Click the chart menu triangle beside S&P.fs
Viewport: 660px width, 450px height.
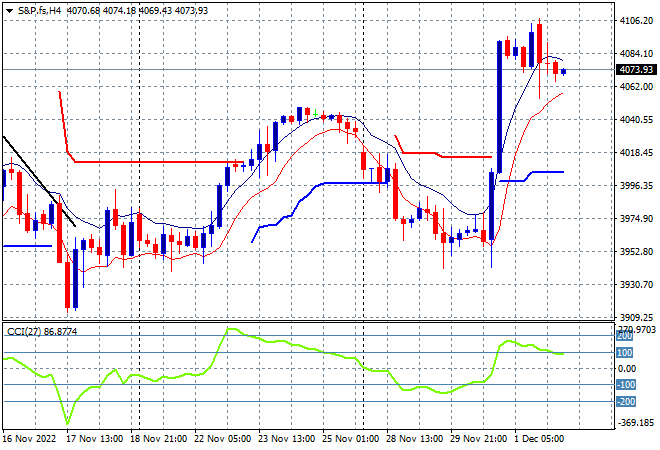pyautogui.click(x=9, y=11)
